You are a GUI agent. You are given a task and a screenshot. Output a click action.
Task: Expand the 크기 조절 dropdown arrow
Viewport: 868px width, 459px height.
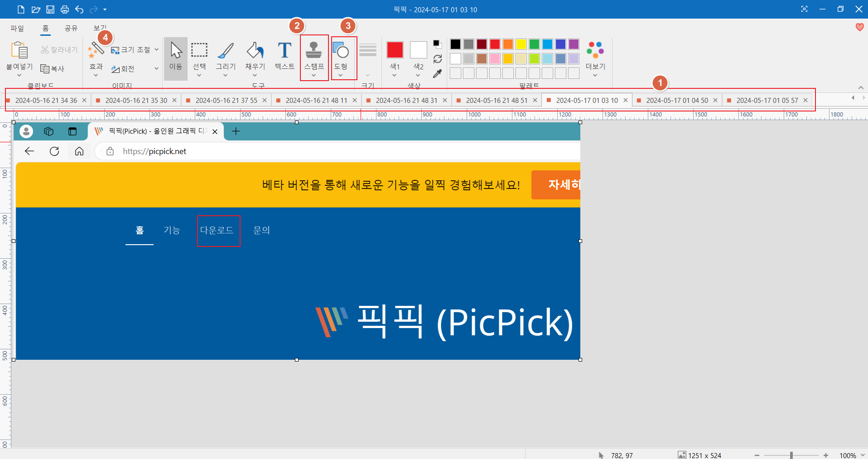156,50
